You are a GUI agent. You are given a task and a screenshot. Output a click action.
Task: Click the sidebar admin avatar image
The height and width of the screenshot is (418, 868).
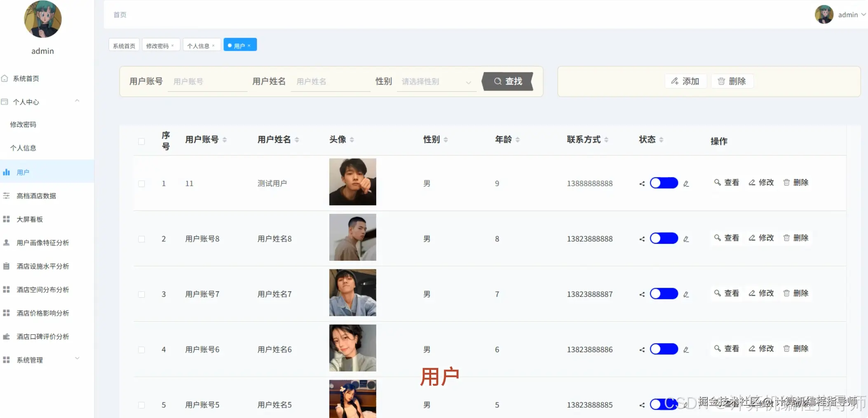click(x=43, y=19)
